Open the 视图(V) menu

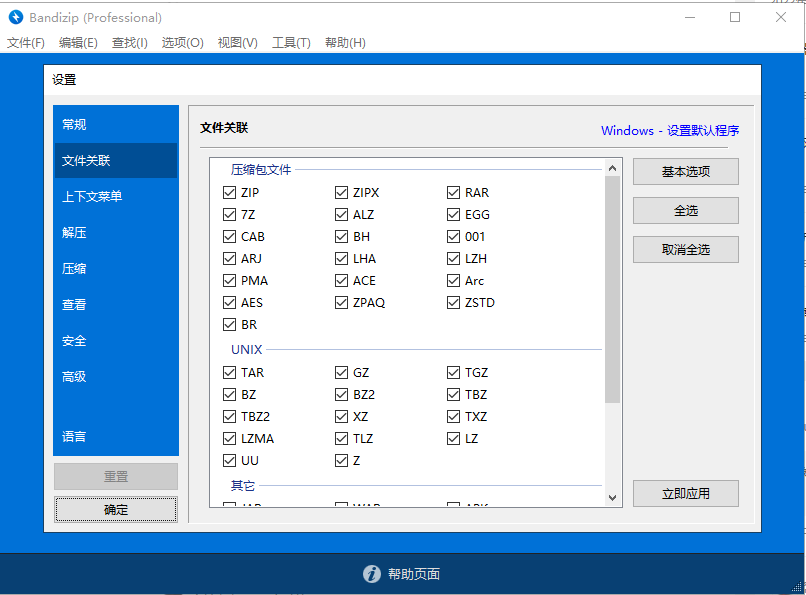(x=237, y=43)
